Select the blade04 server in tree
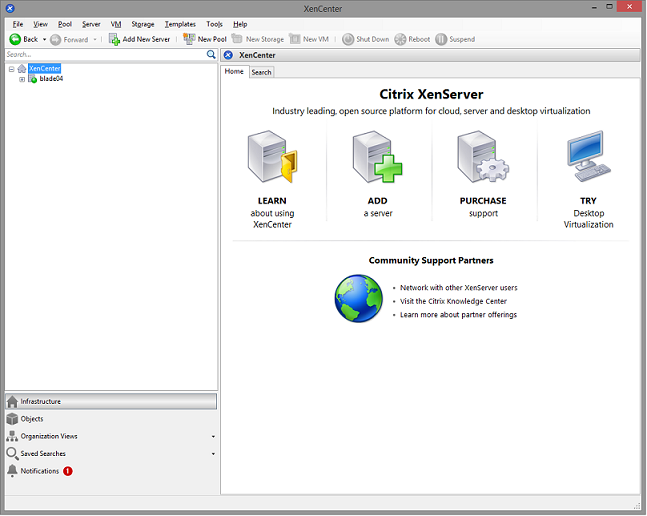The image size is (647, 516). (x=51, y=79)
